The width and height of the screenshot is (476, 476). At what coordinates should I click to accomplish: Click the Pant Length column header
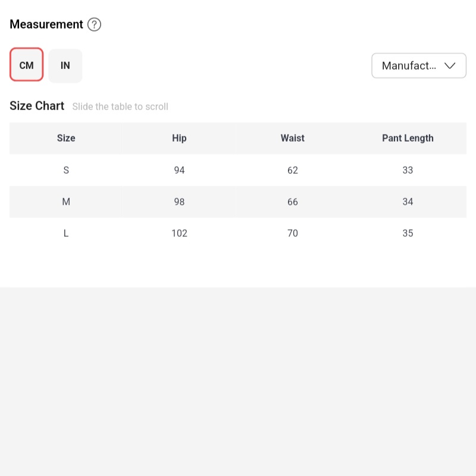tap(408, 138)
